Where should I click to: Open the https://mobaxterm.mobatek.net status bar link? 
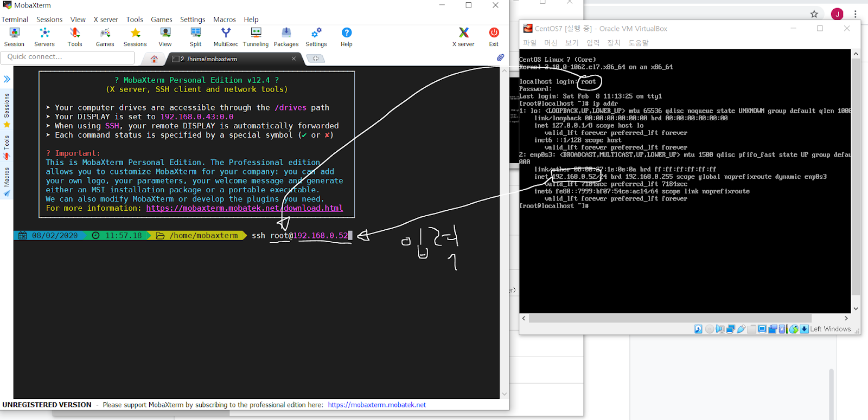[x=376, y=405]
